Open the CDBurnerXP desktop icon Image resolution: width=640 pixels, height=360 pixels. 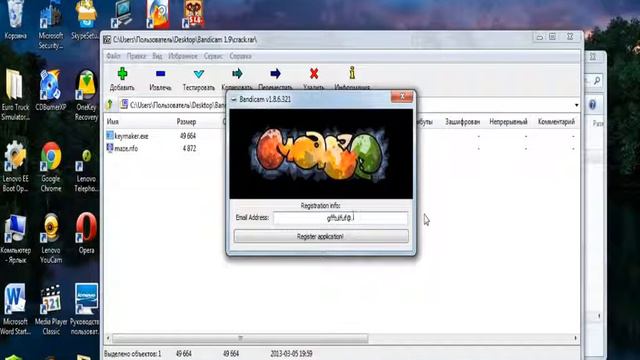[x=51, y=90]
